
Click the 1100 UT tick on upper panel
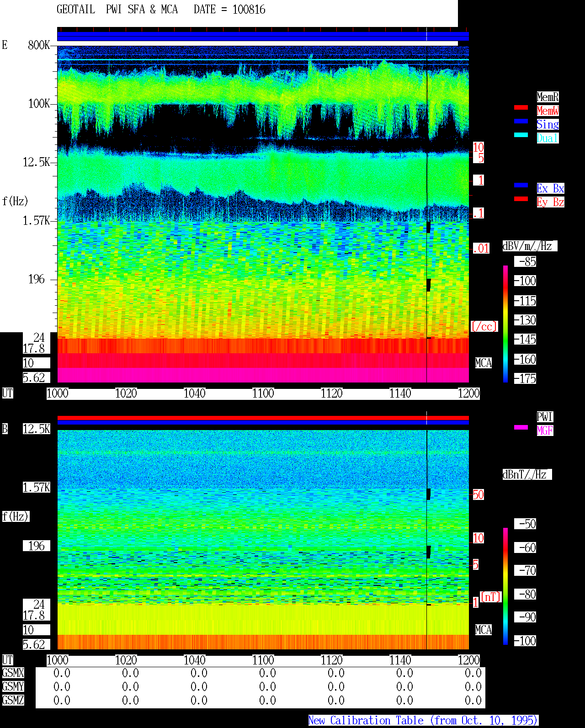[x=263, y=393]
